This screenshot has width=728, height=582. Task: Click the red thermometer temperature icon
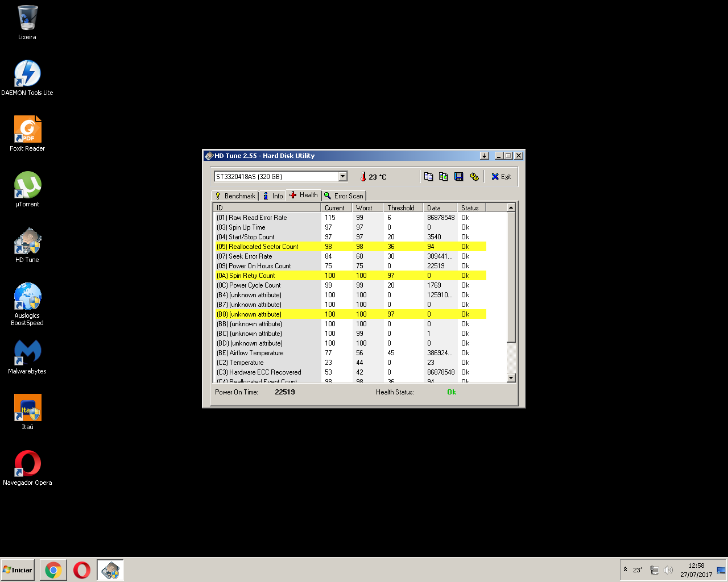[x=363, y=177]
